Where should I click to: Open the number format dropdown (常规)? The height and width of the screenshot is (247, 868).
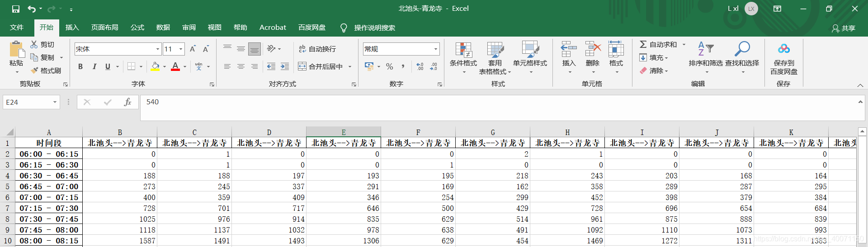436,49
